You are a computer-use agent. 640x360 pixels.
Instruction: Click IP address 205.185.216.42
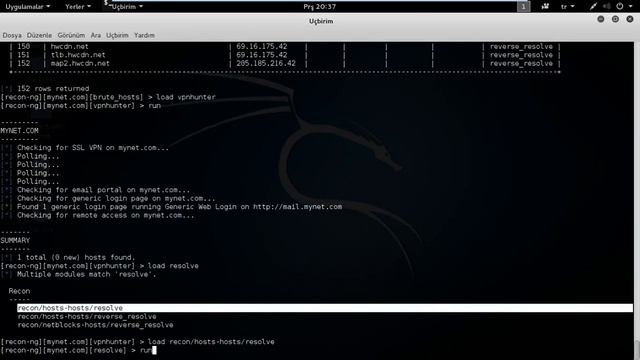coord(266,63)
